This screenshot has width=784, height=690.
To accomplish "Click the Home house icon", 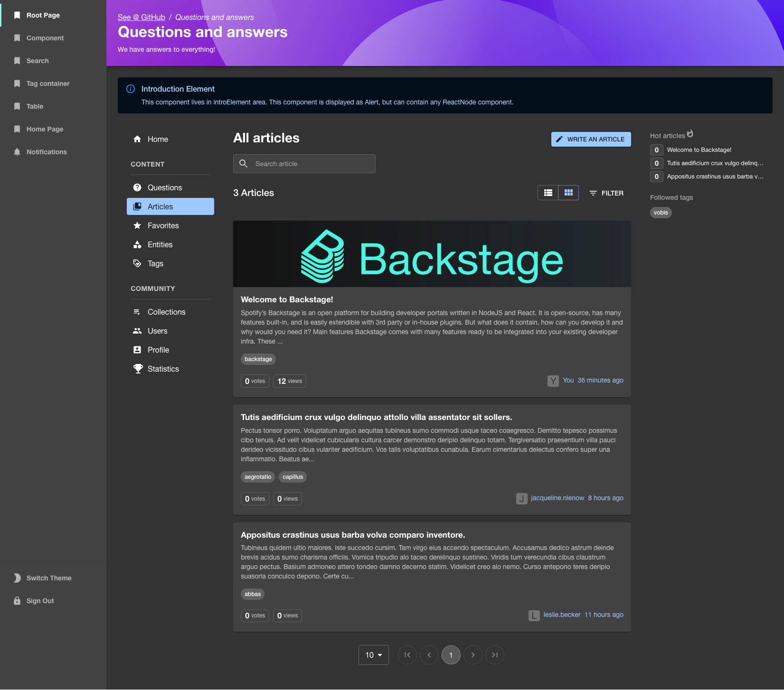I will (x=137, y=139).
